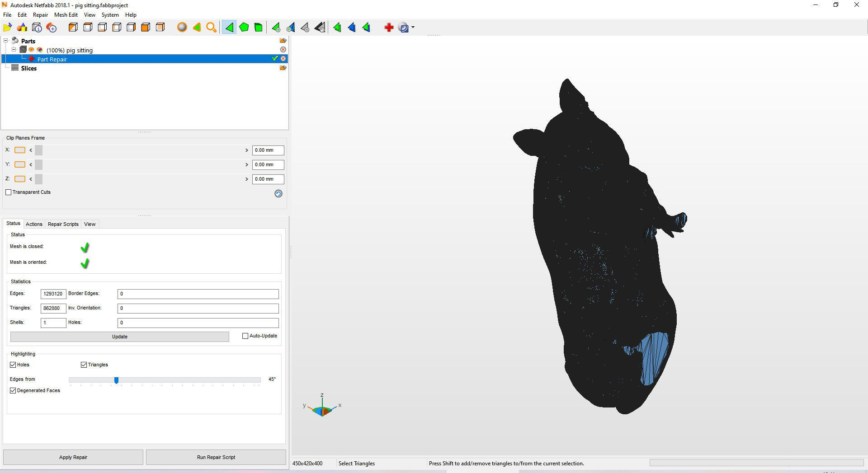Enable the Transparent Cuts checkbox
The width and height of the screenshot is (868, 473).
tap(8, 192)
